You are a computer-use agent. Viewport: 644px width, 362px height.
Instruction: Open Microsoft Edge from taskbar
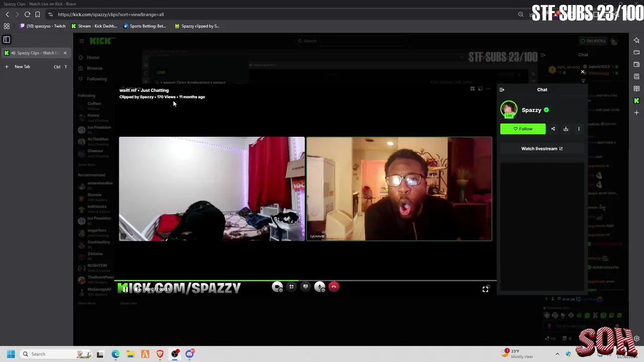(x=115, y=354)
